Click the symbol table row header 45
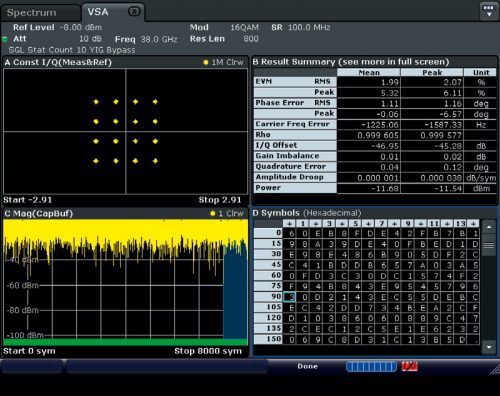This screenshot has width=500, height=396. pyautogui.click(x=268, y=265)
